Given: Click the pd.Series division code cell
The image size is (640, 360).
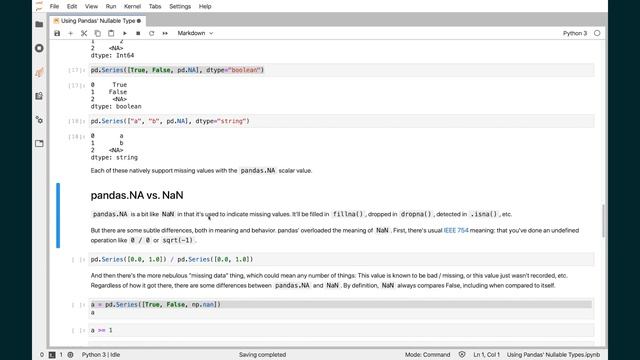Looking at the screenshot, I should pyautogui.click(x=341, y=259).
